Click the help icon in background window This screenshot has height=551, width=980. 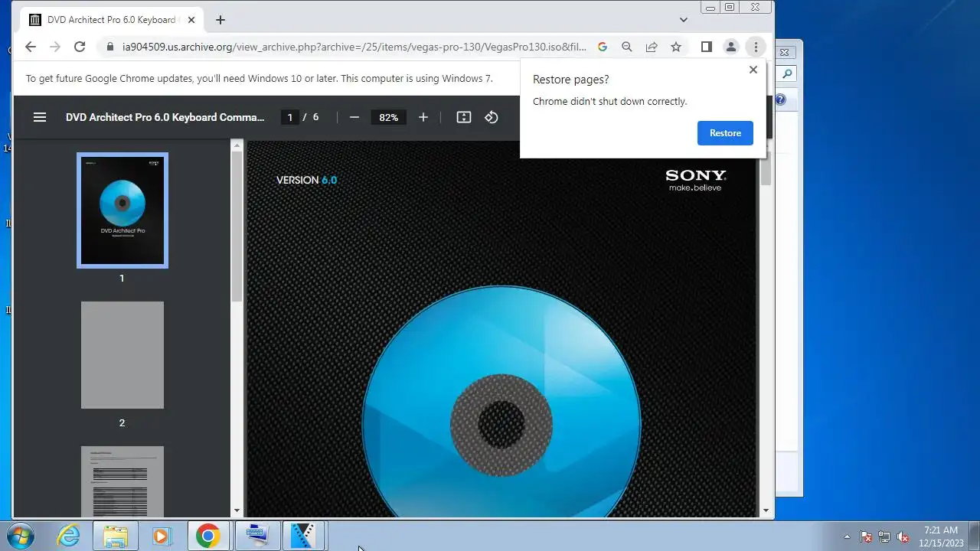(x=780, y=99)
